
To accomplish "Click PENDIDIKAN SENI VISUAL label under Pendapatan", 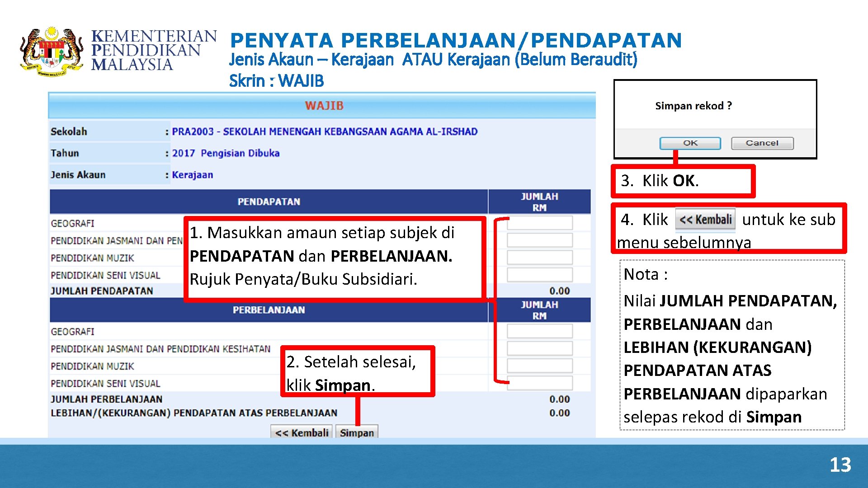I will tap(105, 275).
